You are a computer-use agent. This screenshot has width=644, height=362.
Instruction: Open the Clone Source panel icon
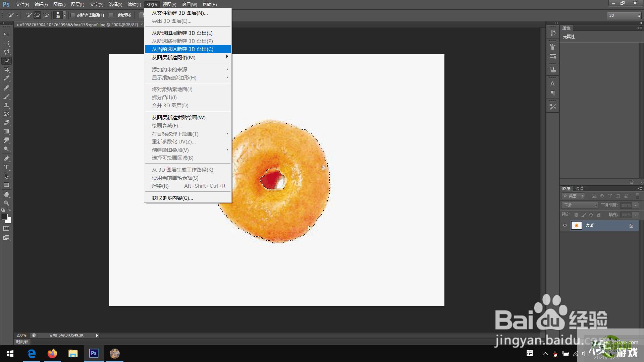(553, 70)
